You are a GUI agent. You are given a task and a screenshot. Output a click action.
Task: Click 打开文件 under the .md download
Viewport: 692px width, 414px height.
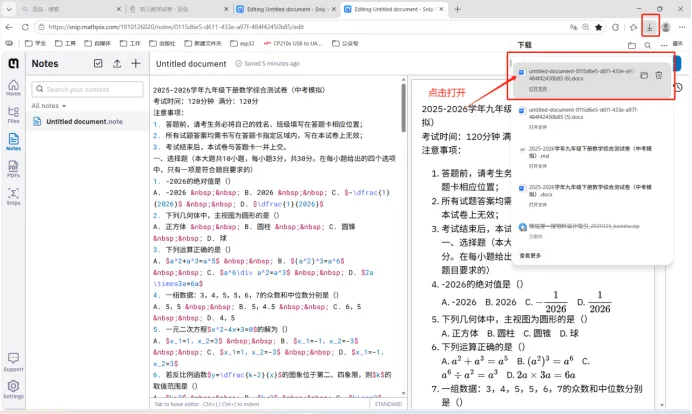point(538,166)
